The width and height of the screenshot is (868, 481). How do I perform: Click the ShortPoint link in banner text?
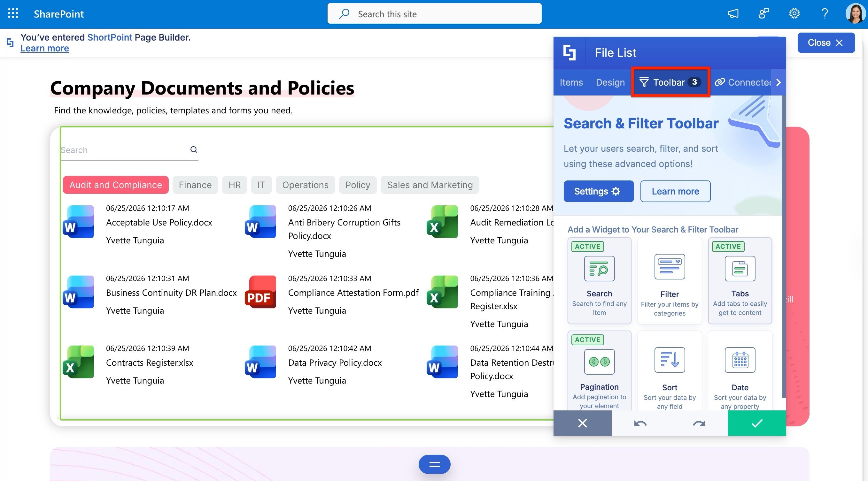click(x=110, y=37)
